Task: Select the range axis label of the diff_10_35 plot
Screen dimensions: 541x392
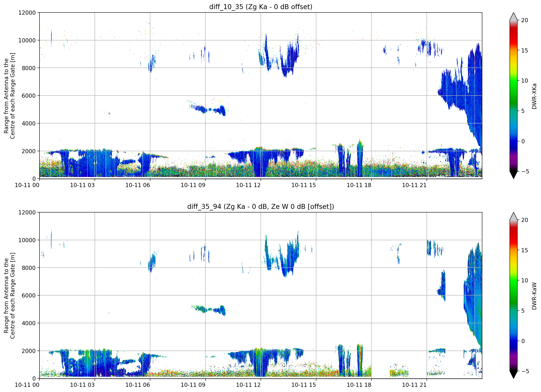Action: pyautogui.click(x=9, y=96)
